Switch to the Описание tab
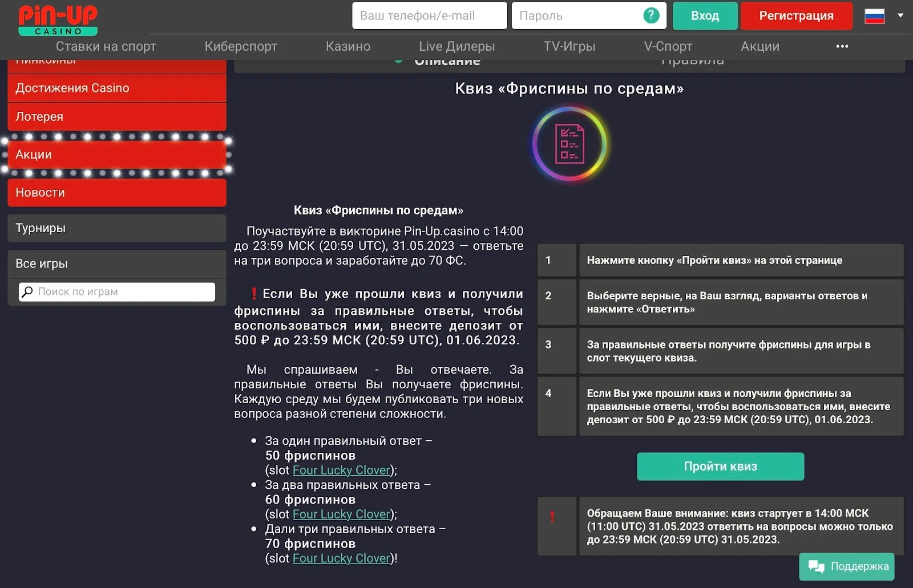 (447, 61)
